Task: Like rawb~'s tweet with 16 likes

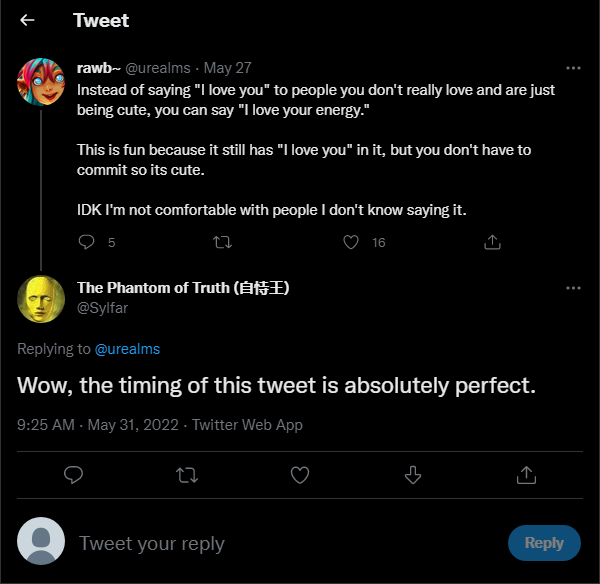Action: click(x=351, y=242)
